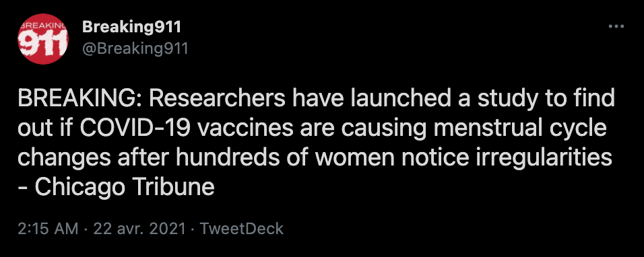Image resolution: width=644 pixels, height=257 pixels.
Task: Click the word irregularities in the tweet
Action: (x=544, y=159)
